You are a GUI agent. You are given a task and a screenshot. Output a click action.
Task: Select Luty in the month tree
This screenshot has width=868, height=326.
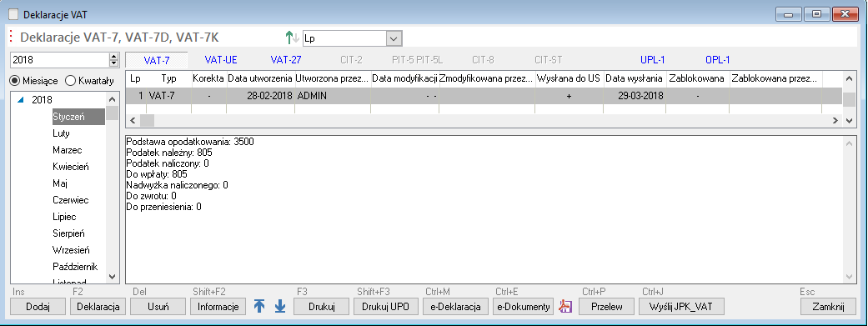(61, 133)
